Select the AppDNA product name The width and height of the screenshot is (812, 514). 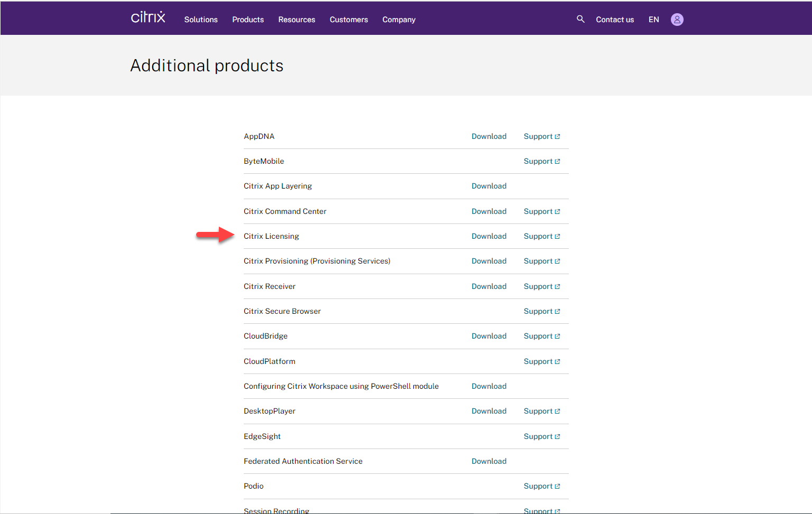(259, 136)
